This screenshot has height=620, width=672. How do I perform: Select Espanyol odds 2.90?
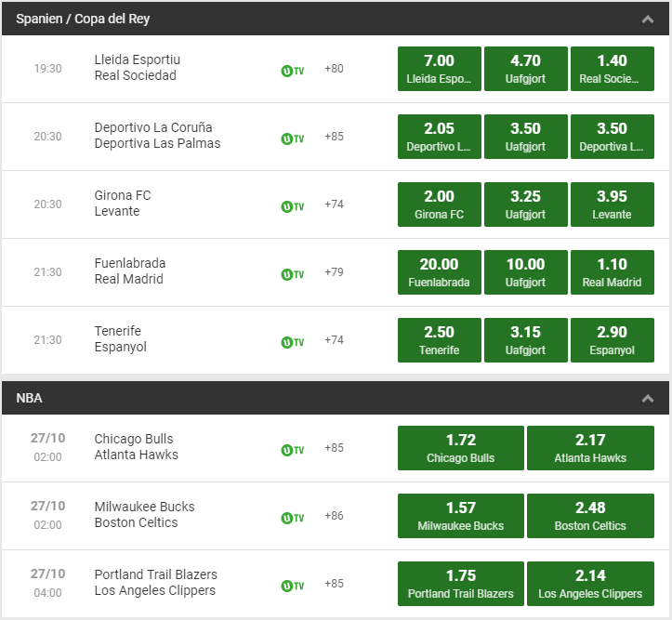point(612,340)
